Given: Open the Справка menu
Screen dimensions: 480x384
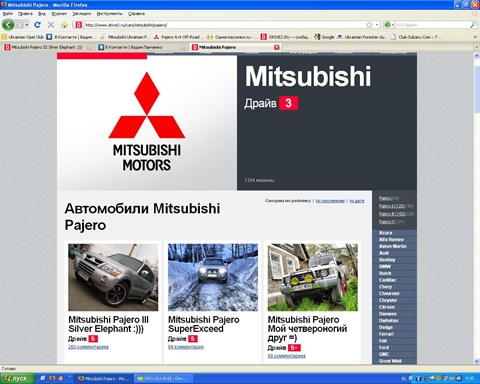Looking at the screenshot, I should point(136,14).
